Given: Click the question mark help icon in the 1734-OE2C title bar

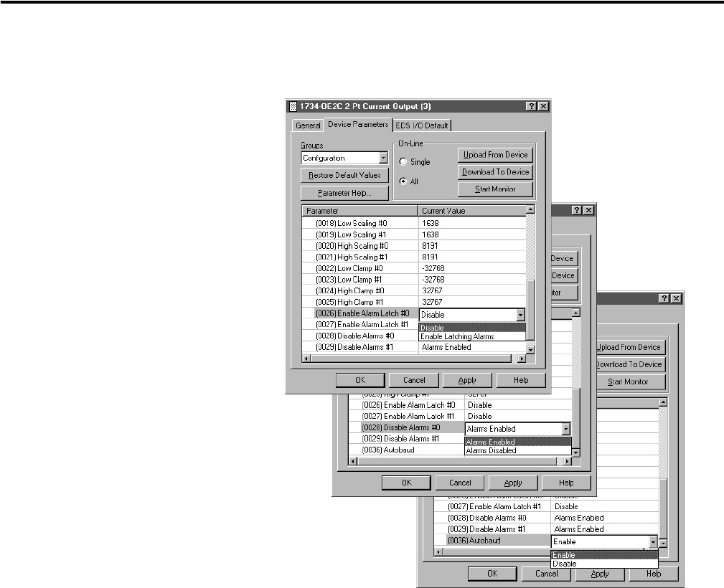Looking at the screenshot, I should pyautogui.click(x=530, y=106).
